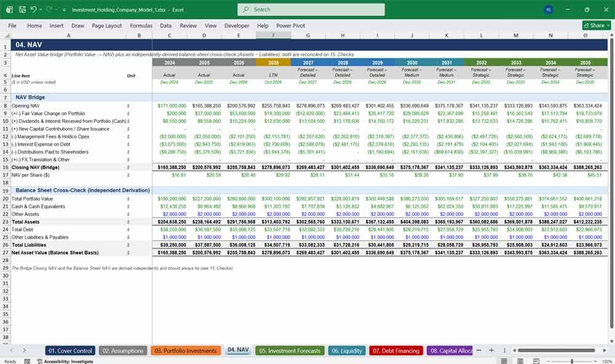Image resolution: width=615 pixels, height=364 pixels.
Task: Click the Excel AutoSave icon in title bar
Action: [9, 9]
